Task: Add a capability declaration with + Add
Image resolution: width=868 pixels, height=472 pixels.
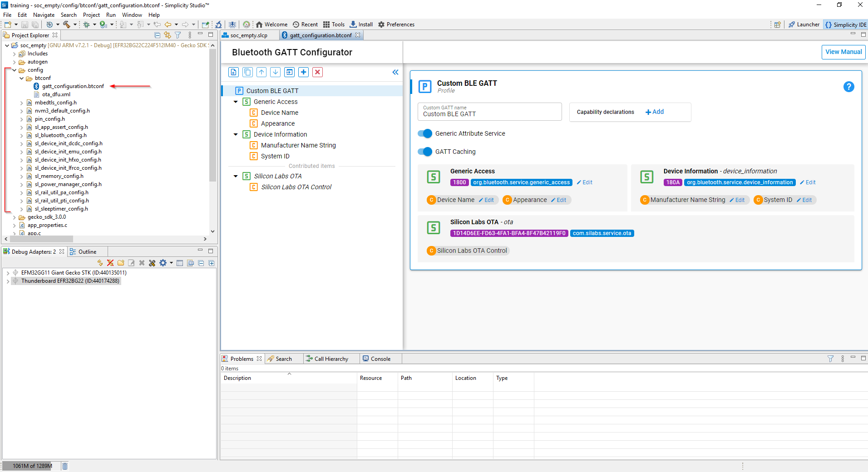Action: click(655, 112)
